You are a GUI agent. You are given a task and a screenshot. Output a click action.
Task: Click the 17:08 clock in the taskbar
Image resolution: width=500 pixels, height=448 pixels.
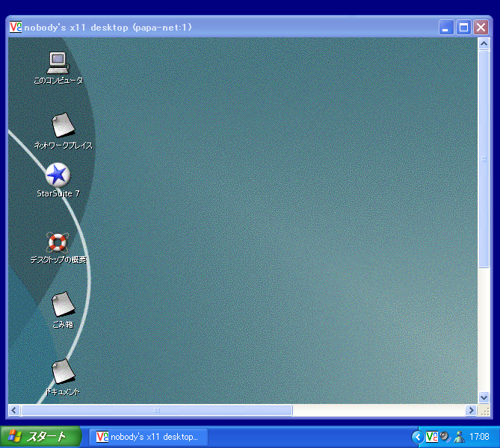[x=479, y=437]
